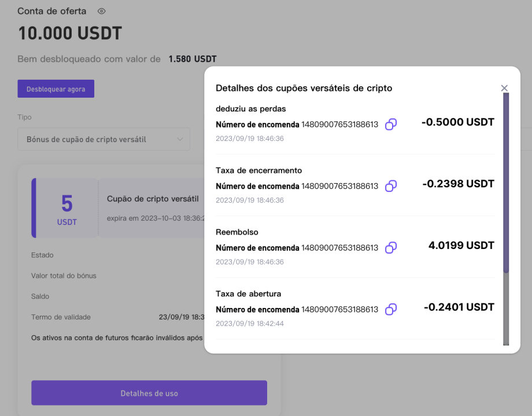Viewport: 532px width, 416px height.
Task: Toggle balance visibility eye icon
Action: click(101, 11)
